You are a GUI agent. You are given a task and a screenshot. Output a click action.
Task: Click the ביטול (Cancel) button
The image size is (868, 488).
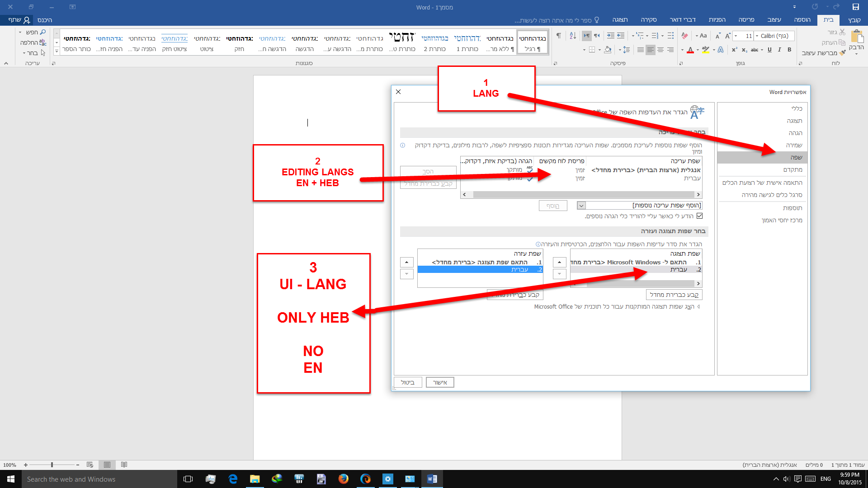coord(407,383)
